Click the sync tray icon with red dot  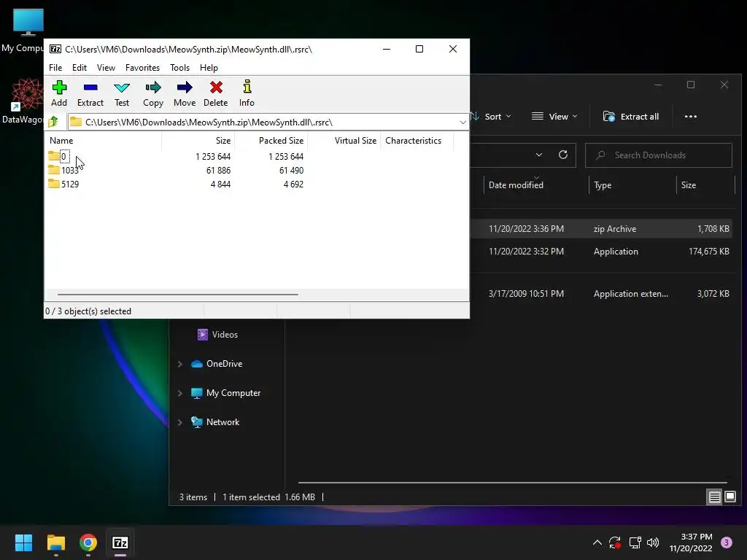[615, 542]
